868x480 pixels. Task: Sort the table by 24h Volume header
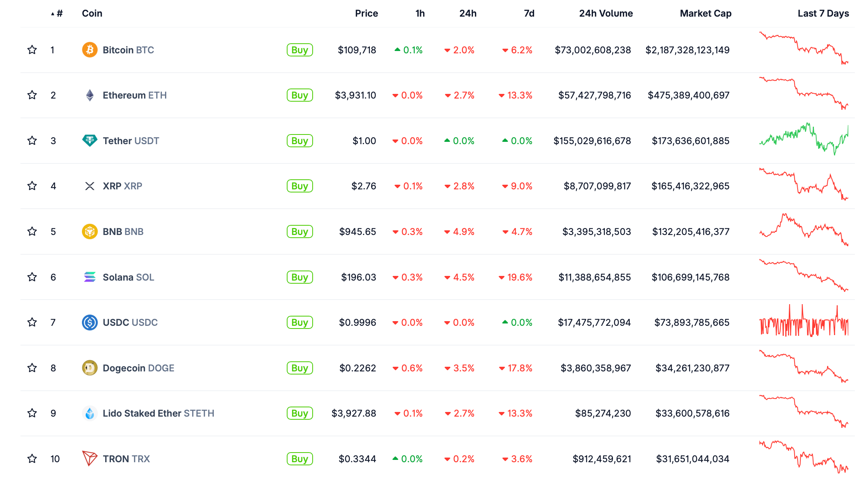[606, 14]
